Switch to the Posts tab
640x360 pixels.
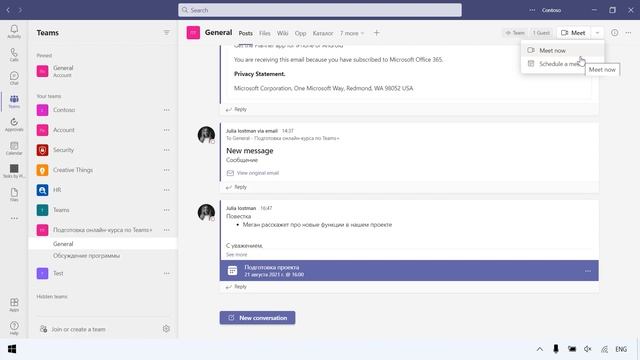[245, 33]
